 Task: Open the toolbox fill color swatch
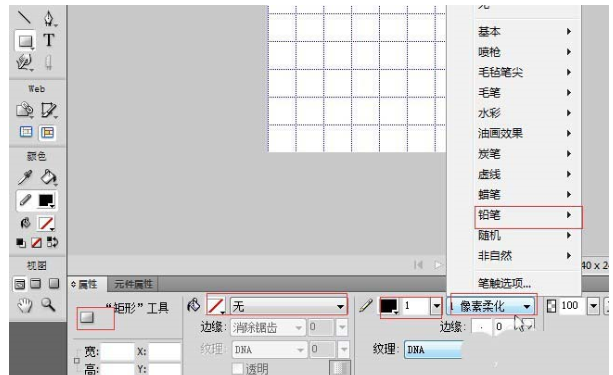point(46,224)
